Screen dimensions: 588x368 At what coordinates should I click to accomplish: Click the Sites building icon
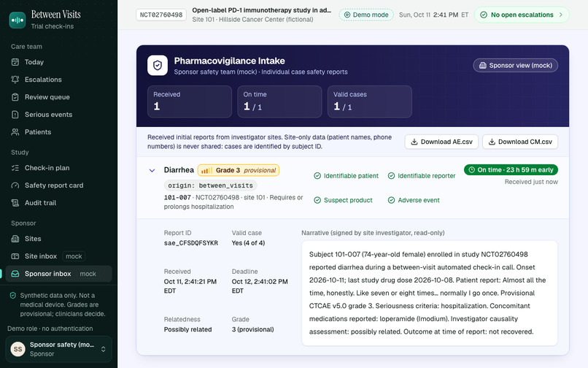point(15,239)
